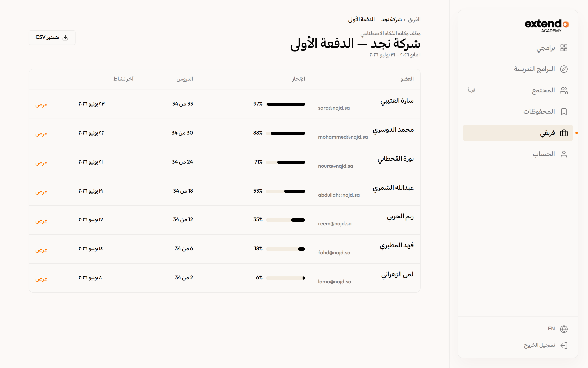The height and width of the screenshot is (368, 588).
Task: Click download icon in CSV export button
Action: [x=65, y=37]
